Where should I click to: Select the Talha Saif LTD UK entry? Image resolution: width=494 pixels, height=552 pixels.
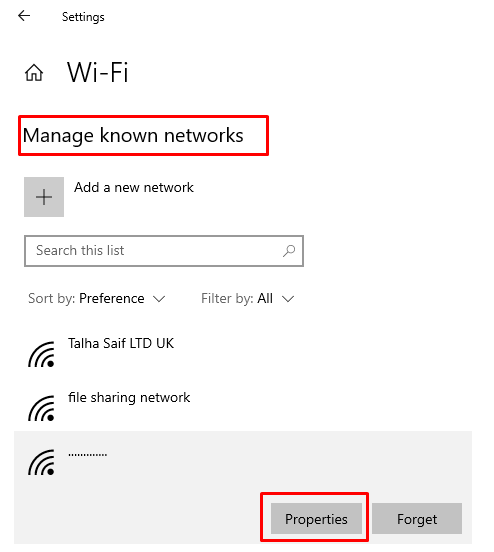243,354
